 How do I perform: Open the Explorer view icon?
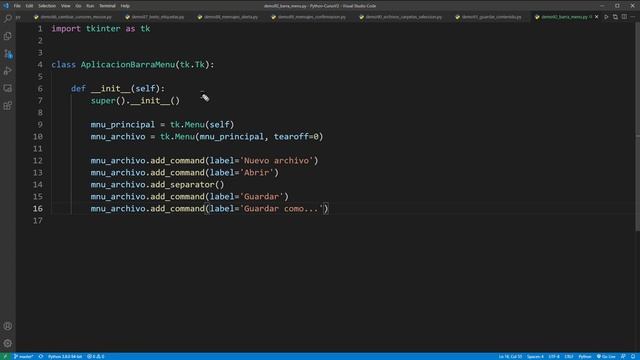(8, 36)
